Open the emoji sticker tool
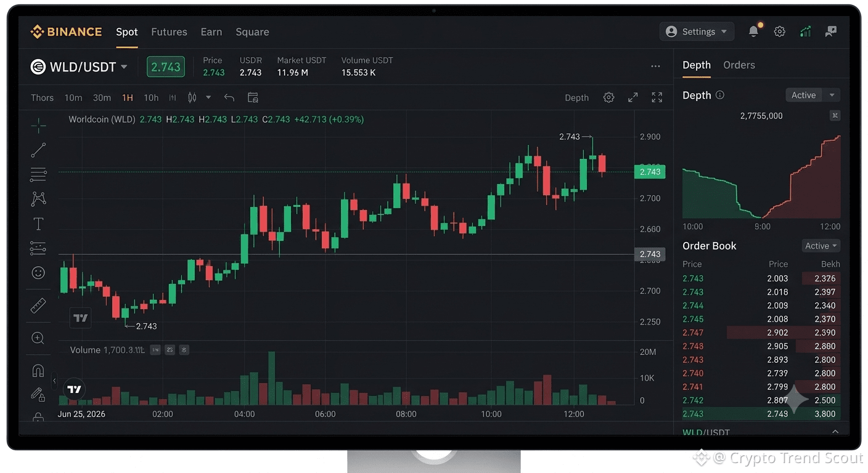This screenshot has height=473, width=868. pos(38,273)
